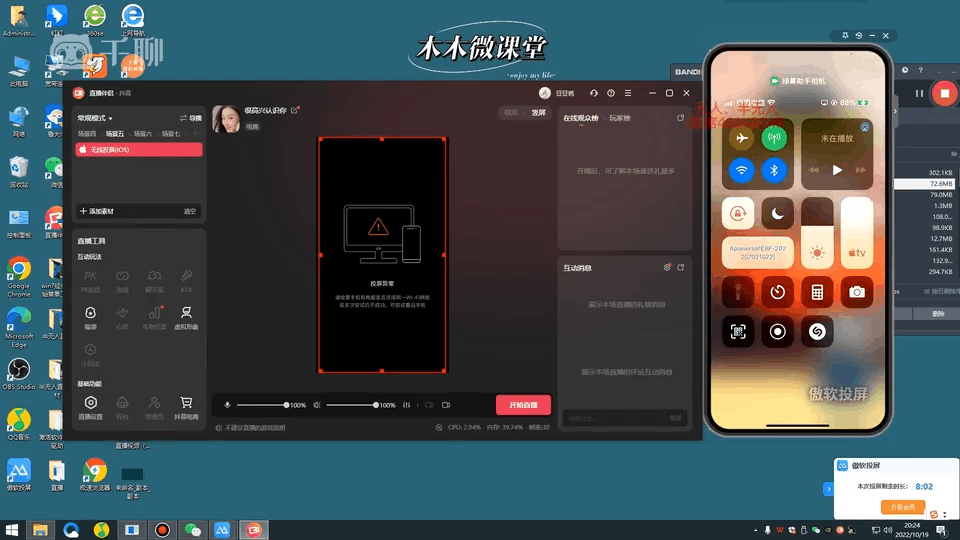The width and height of the screenshot is (960, 540).
Task: Click 添加素材 add source button
Action: pos(97,211)
